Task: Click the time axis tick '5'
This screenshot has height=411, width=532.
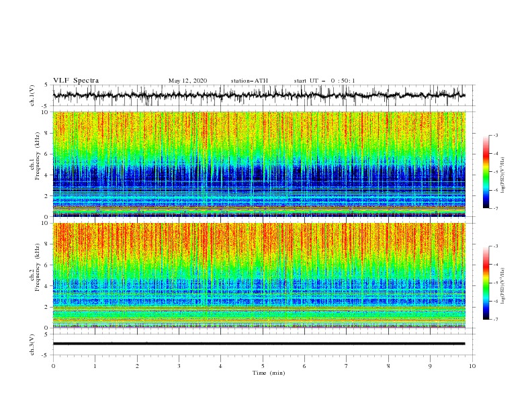Action: [263, 366]
